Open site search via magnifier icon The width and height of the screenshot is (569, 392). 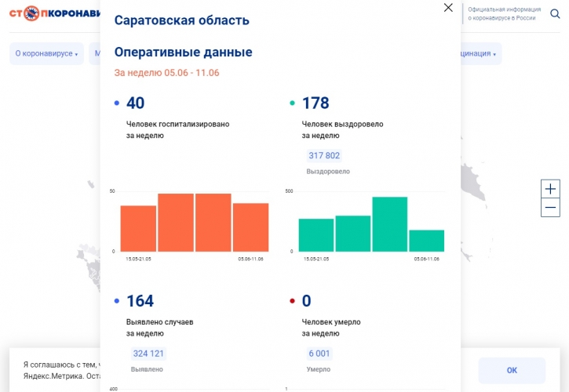tap(555, 13)
